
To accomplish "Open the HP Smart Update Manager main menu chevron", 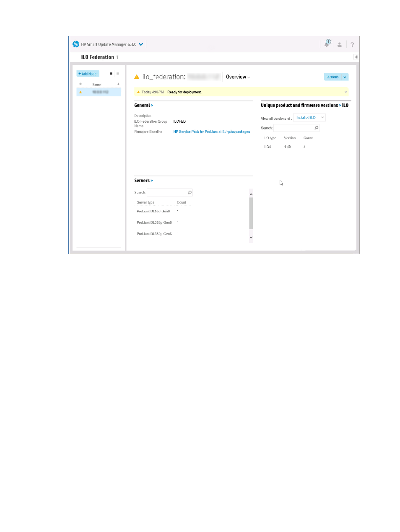I will click(141, 44).
